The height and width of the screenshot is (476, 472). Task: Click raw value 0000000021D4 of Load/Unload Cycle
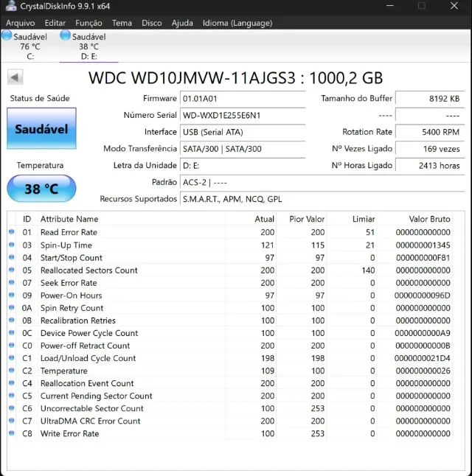click(x=422, y=358)
